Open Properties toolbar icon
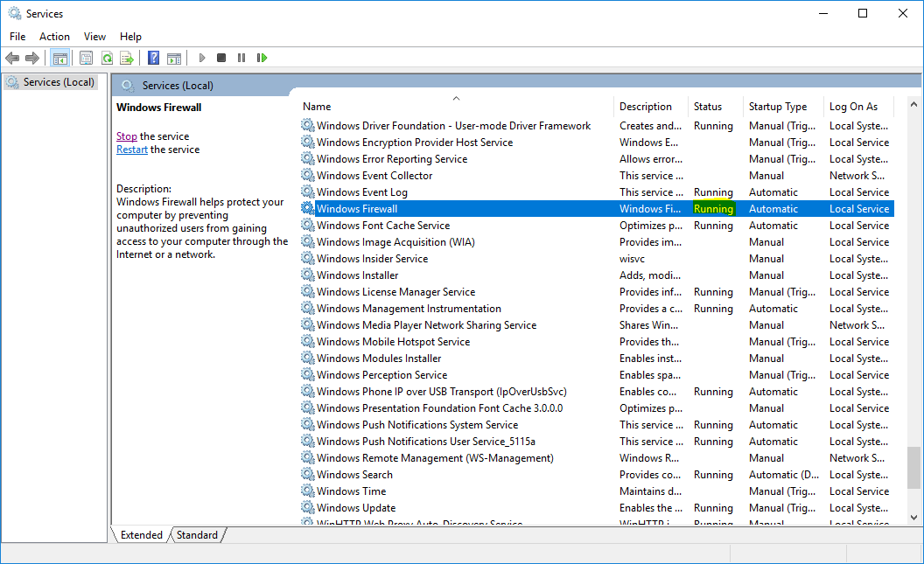924x564 pixels. coord(86,58)
